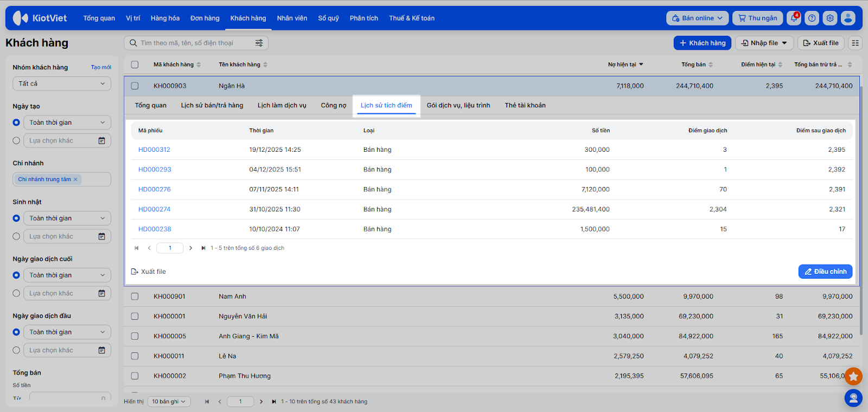Viewport: 868px width, 412px height.
Task: Click the column display options icon
Action: tap(855, 43)
